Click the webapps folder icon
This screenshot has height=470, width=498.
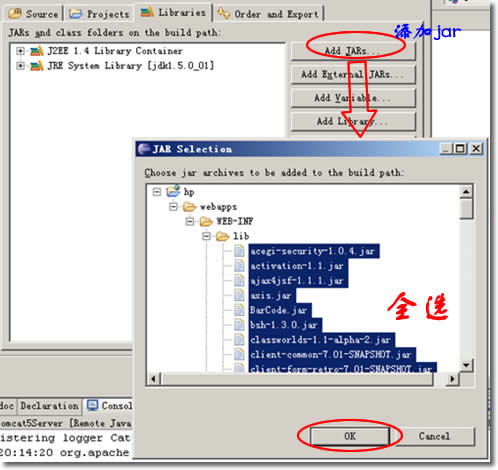pyautogui.click(x=189, y=207)
